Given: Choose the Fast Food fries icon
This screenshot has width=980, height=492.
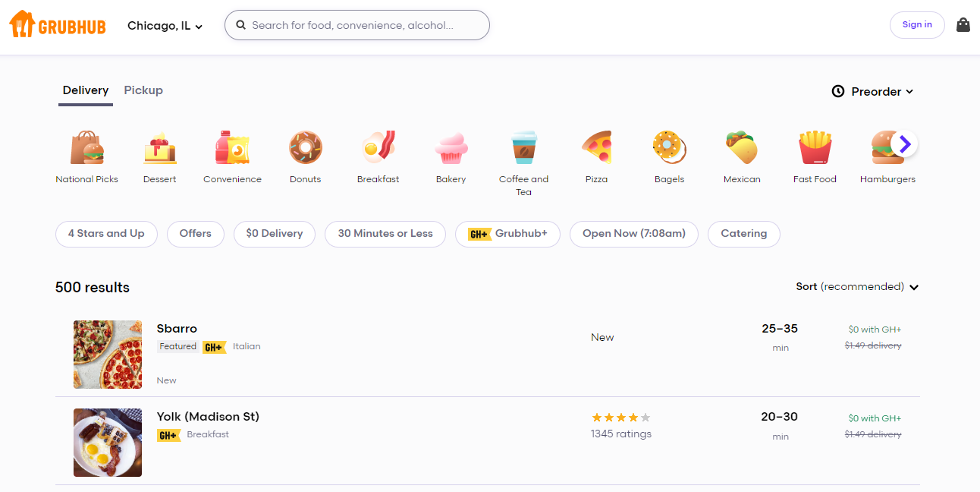Looking at the screenshot, I should [815, 147].
